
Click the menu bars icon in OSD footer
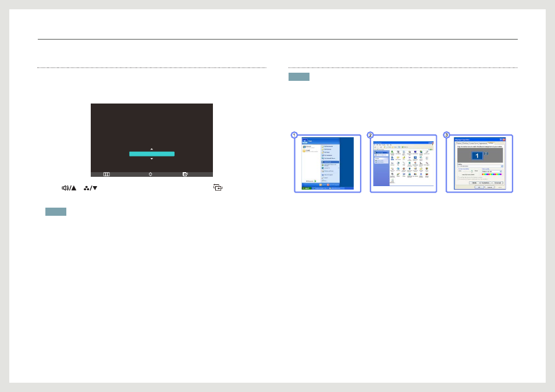(106, 174)
